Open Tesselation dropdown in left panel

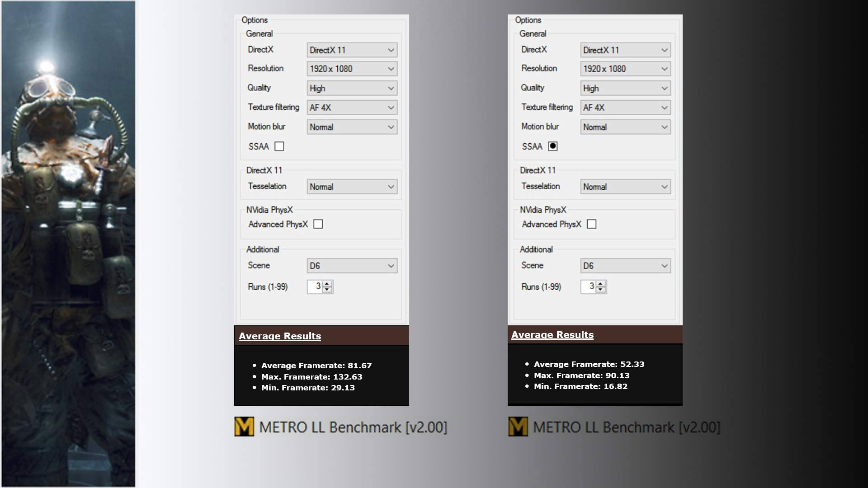[x=352, y=187]
